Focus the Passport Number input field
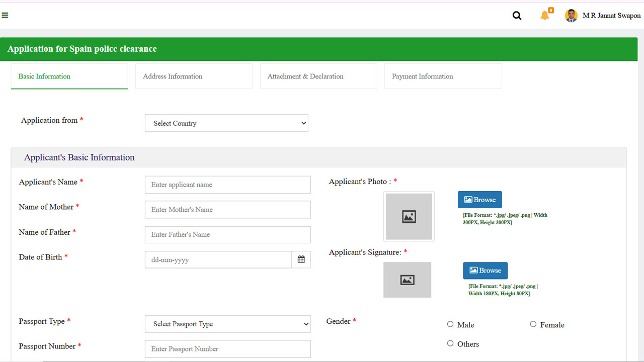 coord(227,349)
